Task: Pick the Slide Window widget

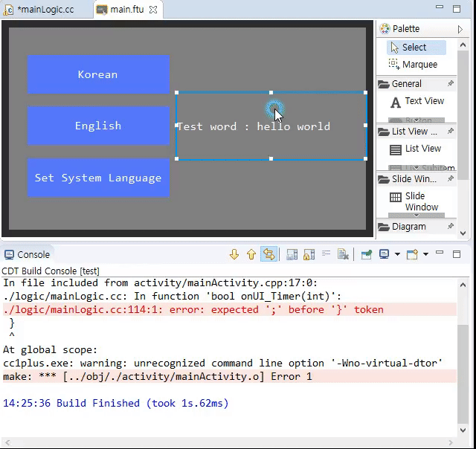Action: coord(415,201)
